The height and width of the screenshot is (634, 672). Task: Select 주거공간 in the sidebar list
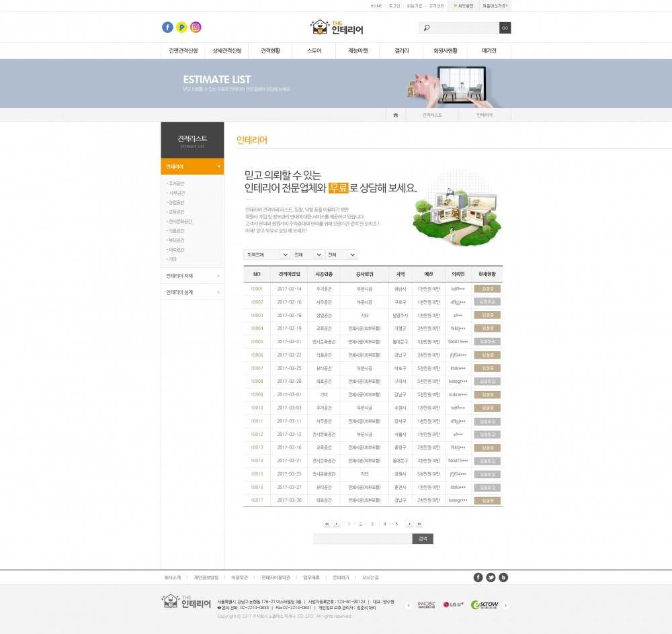(177, 184)
